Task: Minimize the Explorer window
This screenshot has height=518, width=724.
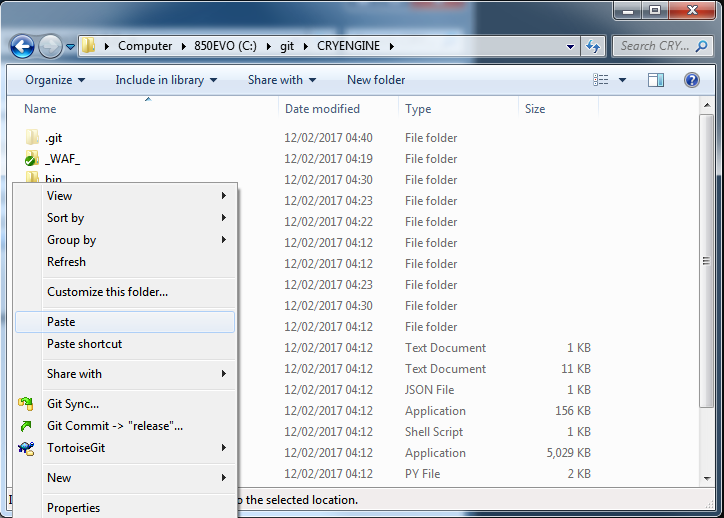Action: pos(628,11)
